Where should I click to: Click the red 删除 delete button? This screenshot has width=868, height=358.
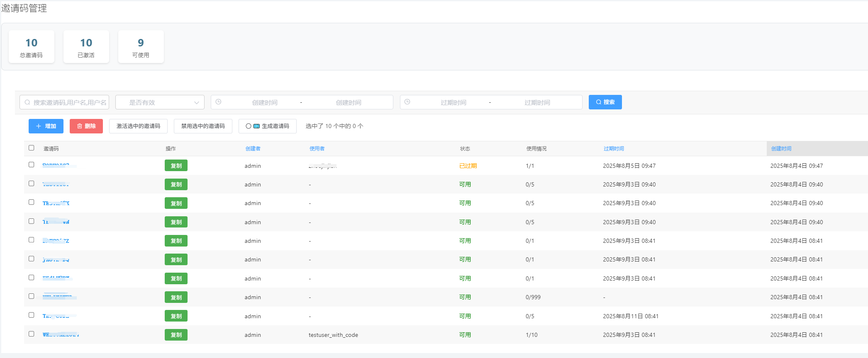86,126
